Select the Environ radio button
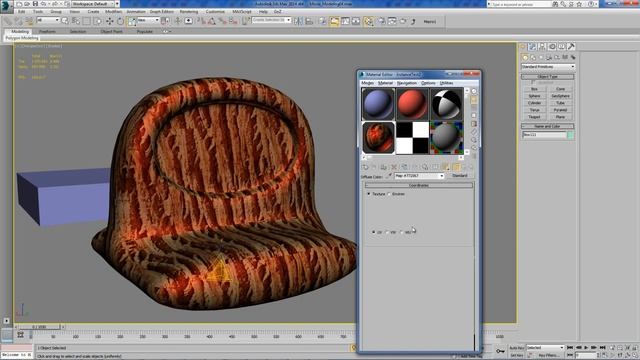This screenshot has width=640, height=360. [389, 194]
